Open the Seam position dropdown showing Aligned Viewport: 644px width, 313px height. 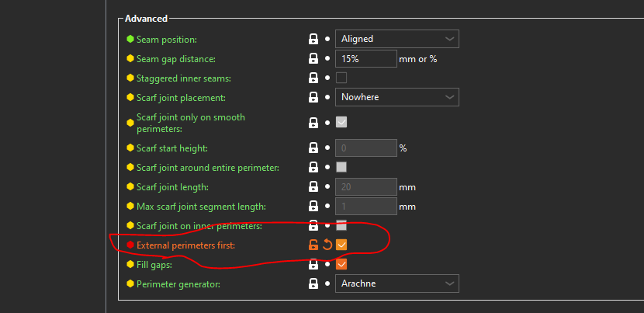tap(397, 39)
